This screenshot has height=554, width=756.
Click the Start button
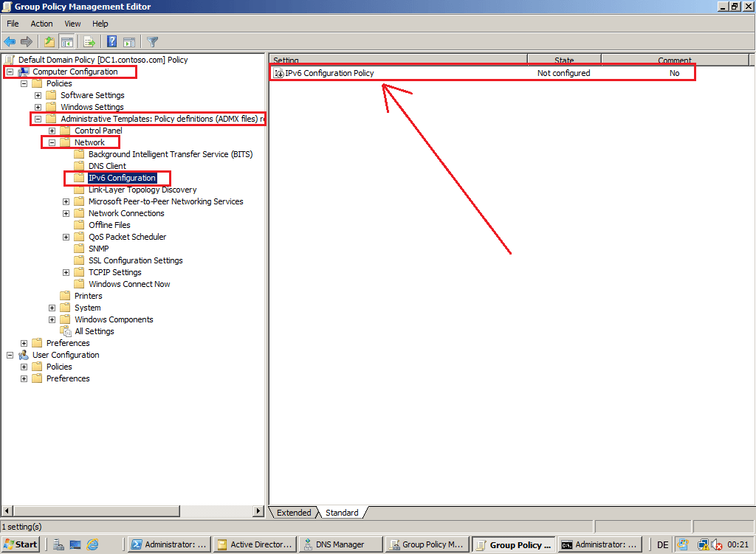pyautogui.click(x=21, y=544)
